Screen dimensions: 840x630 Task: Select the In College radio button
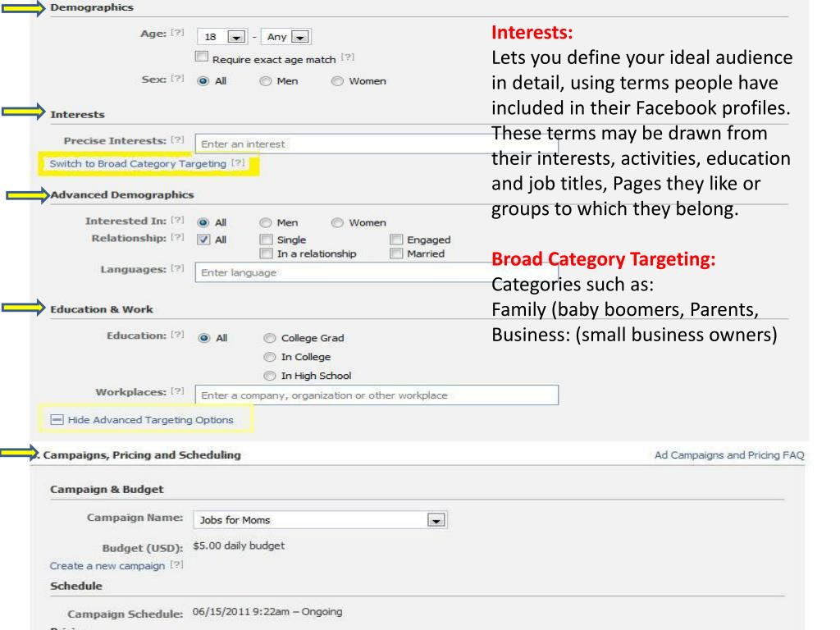pyautogui.click(x=269, y=357)
